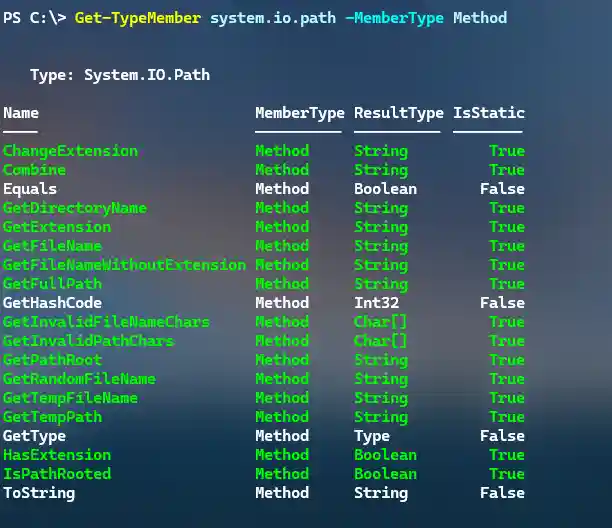This screenshot has height=528, width=612.
Task: Click Method cell in GetType row
Action: (x=282, y=436)
